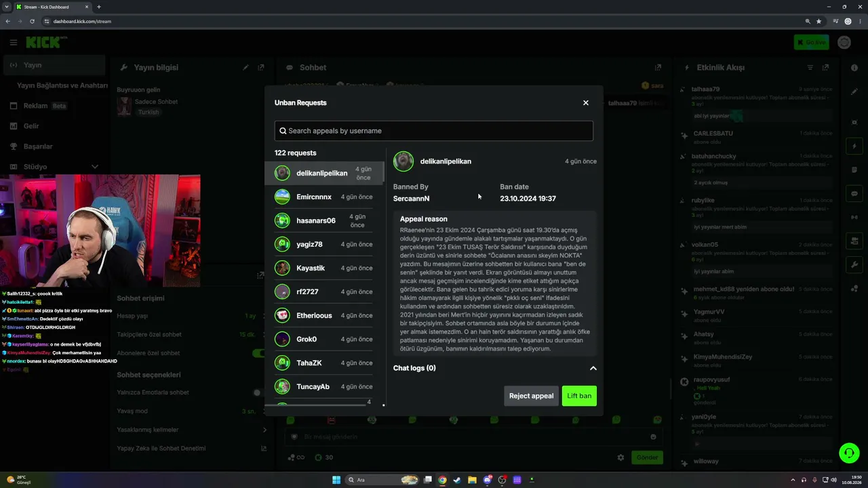Open CARLESBATU in the activity feed
Screen dimensions: 868x488
pyautogui.click(x=713, y=134)
